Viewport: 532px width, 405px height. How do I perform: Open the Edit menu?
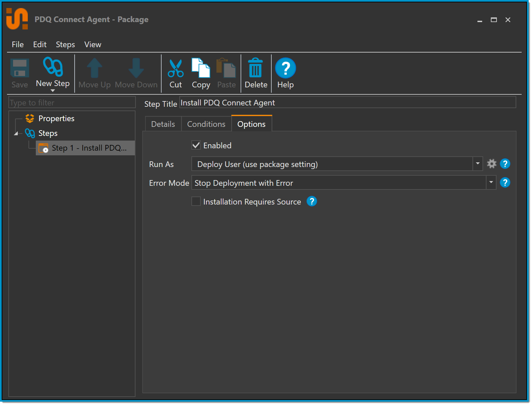40,45
